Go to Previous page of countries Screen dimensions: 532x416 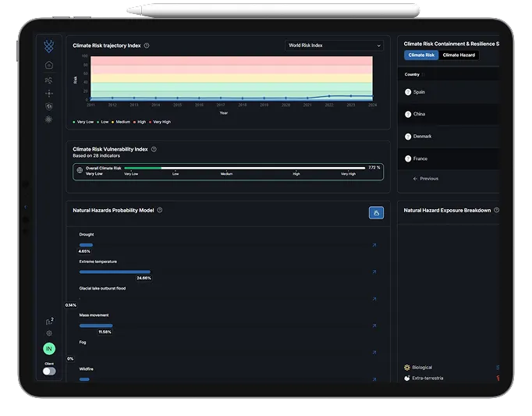(x=426, y=179)
